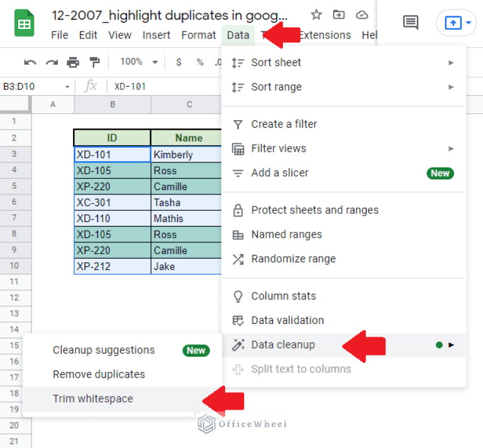Viewport: 483px width, 448px height.
Task: Expand the name box range dropdown
Action: coord(67,87)
